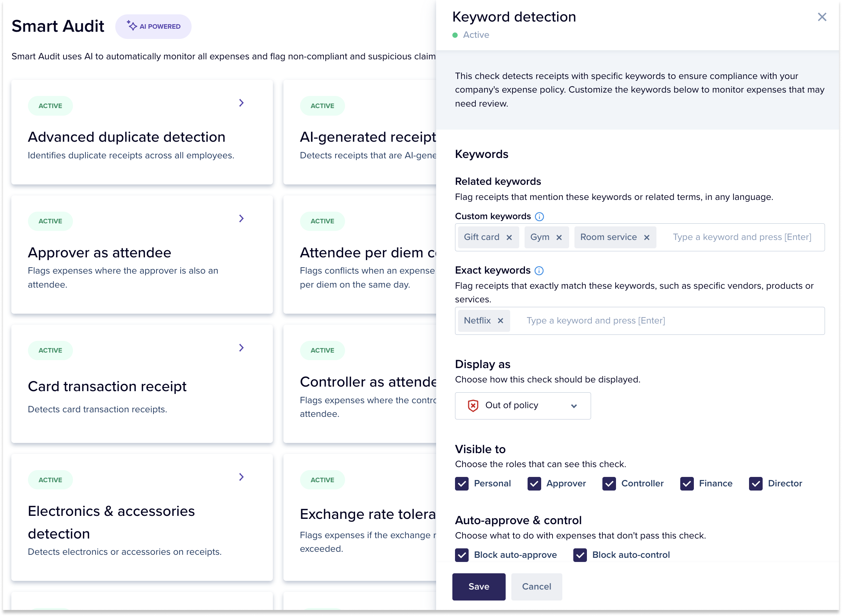Click the Out of policy shield icon
Image resolution: width=842 pixels, height=616 pixels.
coord(473,406)
